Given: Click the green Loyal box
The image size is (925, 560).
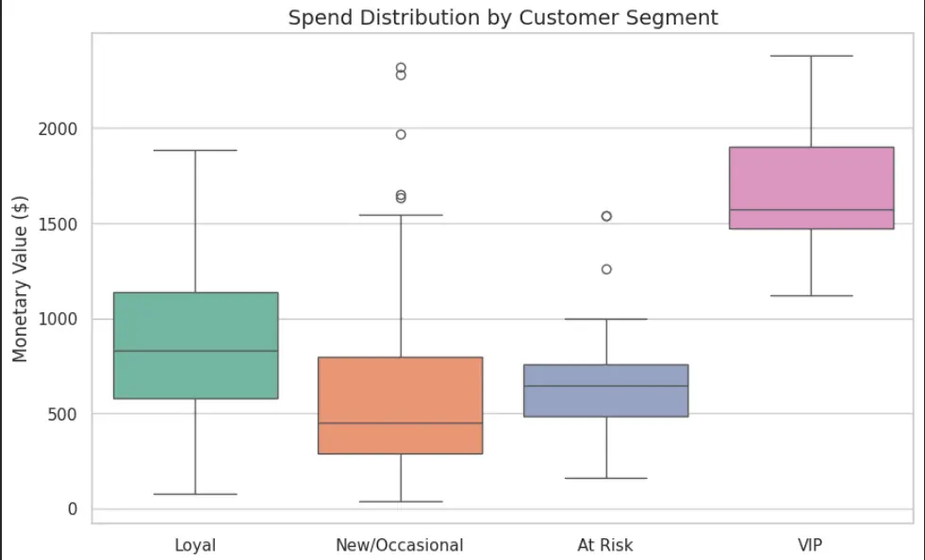Looking at the screenshot, I should 196,346.
